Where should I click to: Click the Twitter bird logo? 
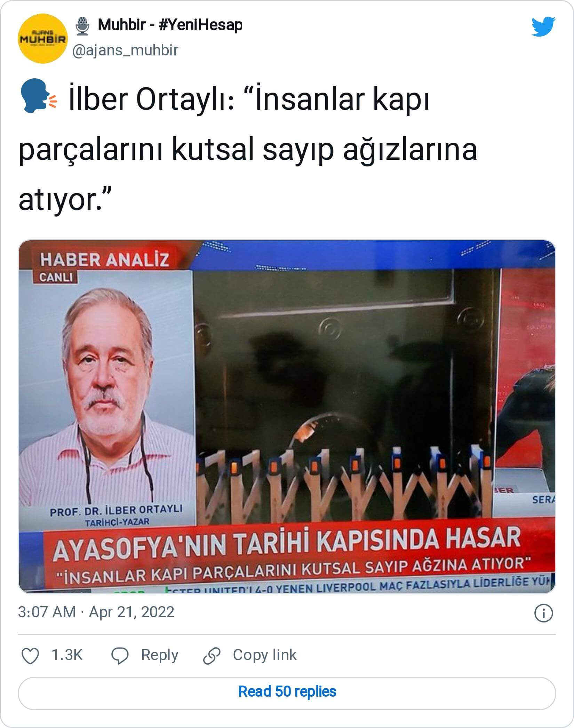click(x=543, y=26)
